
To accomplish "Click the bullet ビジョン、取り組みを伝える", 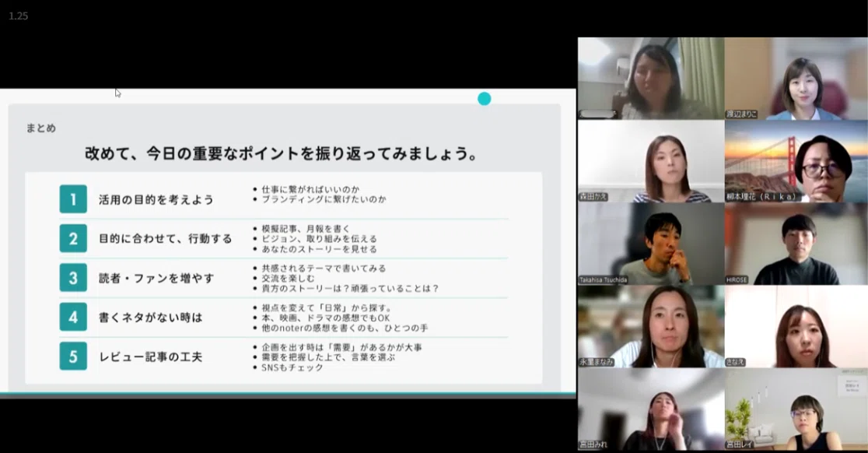I will point(320,239).
